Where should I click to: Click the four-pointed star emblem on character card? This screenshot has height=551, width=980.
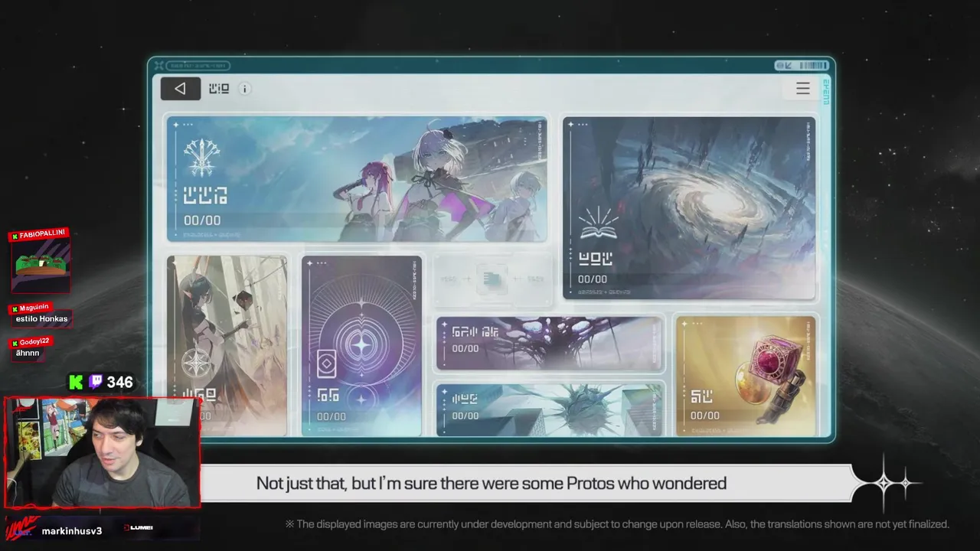click(198, 363)
